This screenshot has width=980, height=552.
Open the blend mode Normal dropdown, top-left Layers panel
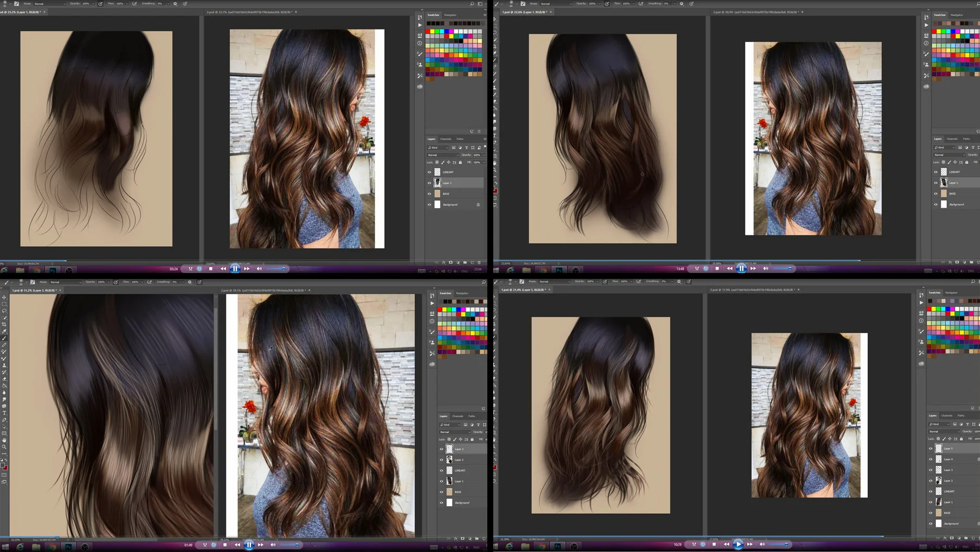(443, 155)
